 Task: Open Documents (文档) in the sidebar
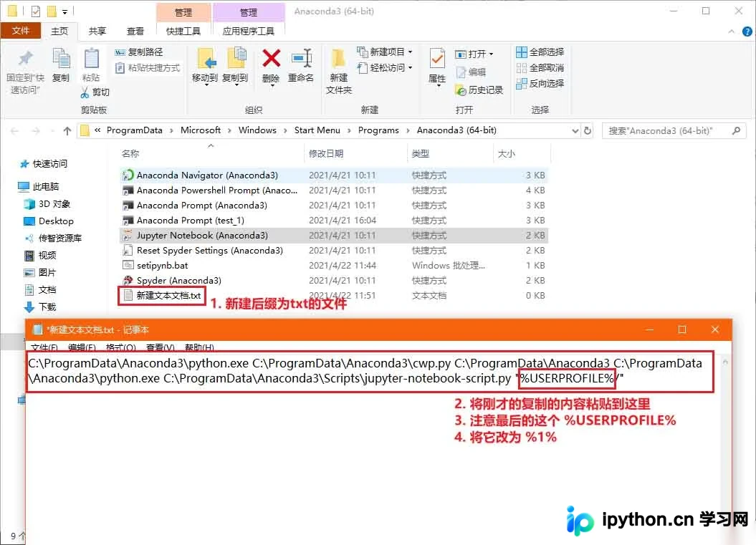coord(41,290)
